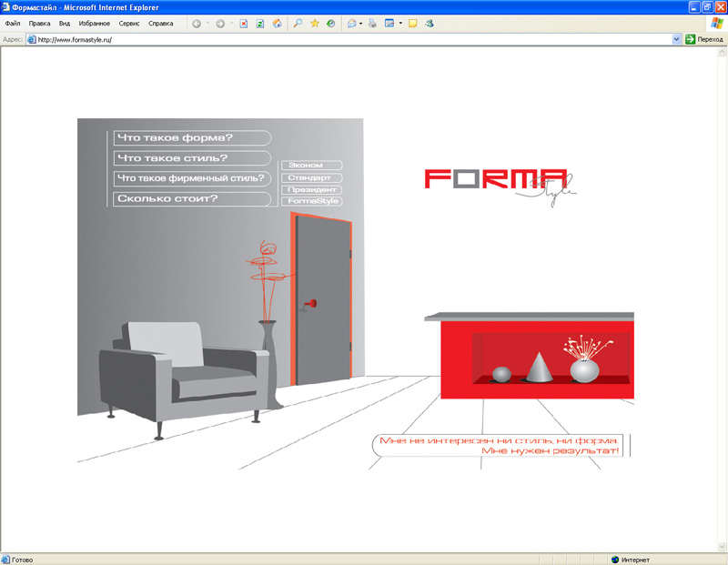728x565 pixels.
Task: Open Favorites star panel
Action: (x=315, y=24)
